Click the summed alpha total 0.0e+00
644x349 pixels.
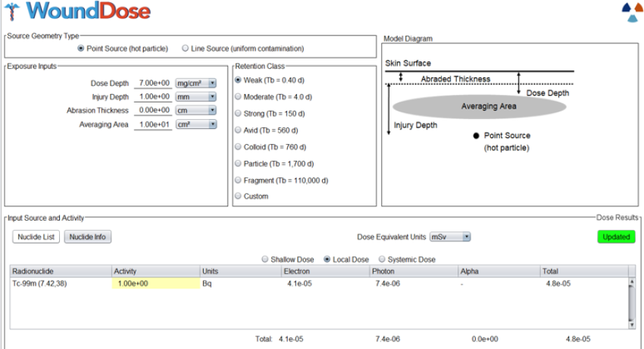point(485,338)
